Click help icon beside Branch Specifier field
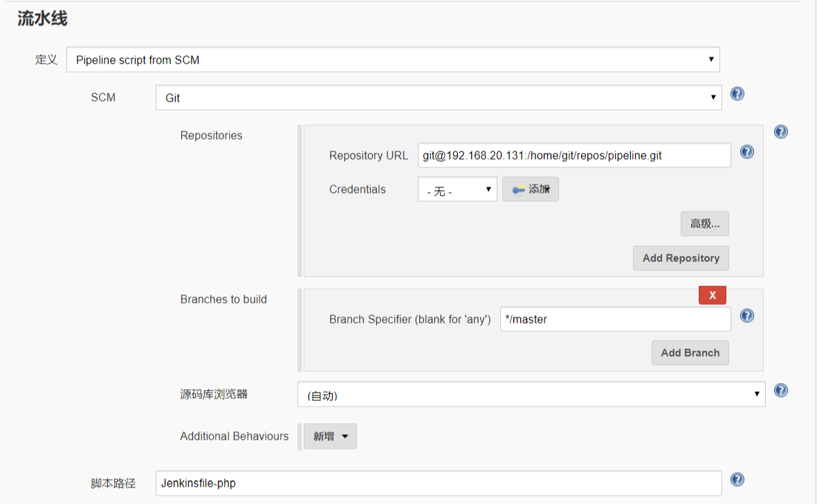Viewport: 817px width, 504px height. pos(747,316)
